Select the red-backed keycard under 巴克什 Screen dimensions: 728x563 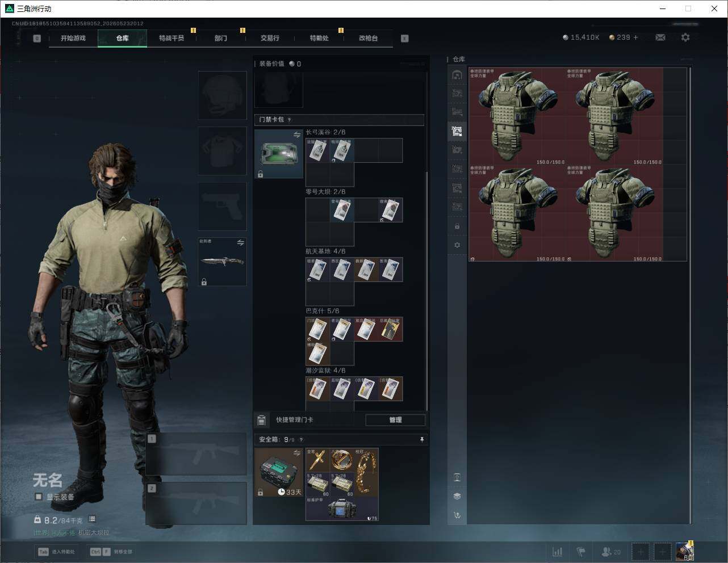point(366,329)
